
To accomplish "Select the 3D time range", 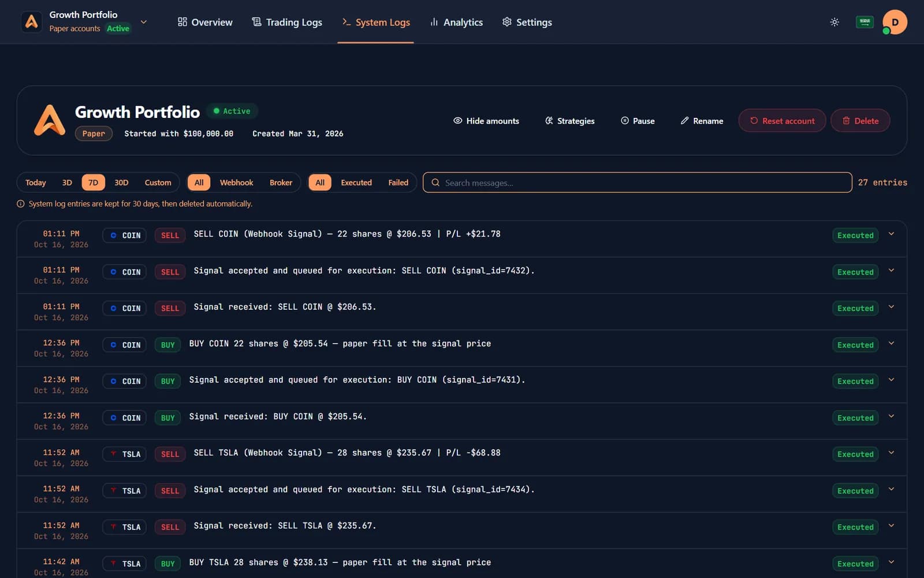I will (x=67, y=183).
